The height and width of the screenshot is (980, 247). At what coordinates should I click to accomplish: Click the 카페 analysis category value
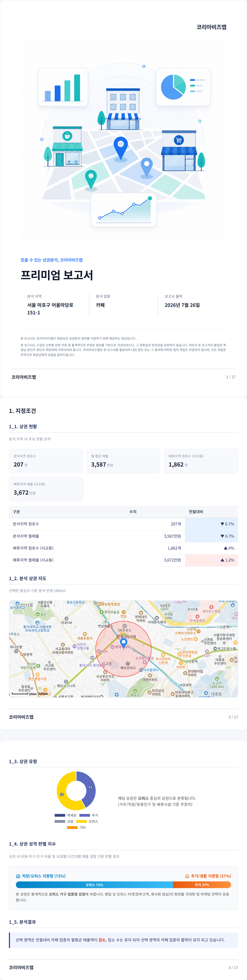[x=100, y=305]
